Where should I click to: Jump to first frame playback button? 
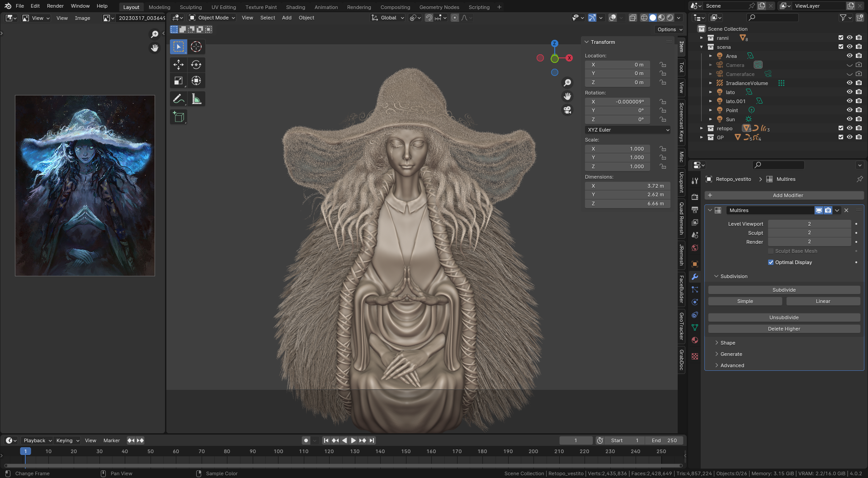[x=326, y=440]
